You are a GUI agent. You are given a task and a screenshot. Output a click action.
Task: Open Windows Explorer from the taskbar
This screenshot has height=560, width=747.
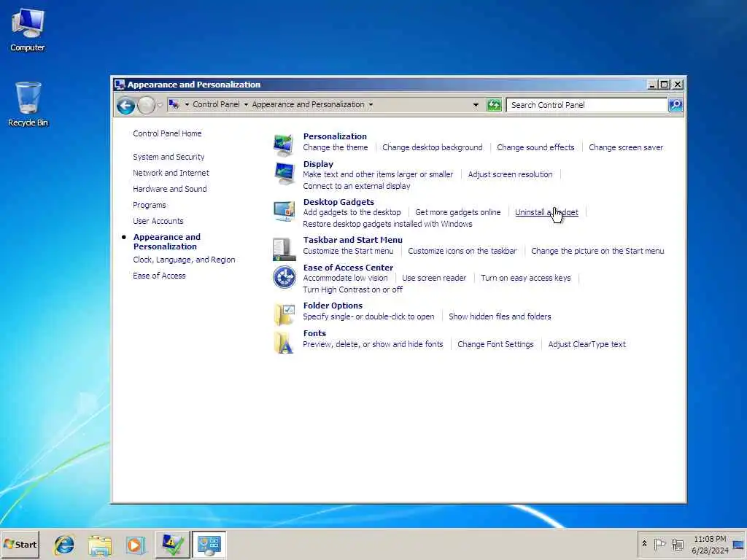pyautogui.click(x=99, y=545)
